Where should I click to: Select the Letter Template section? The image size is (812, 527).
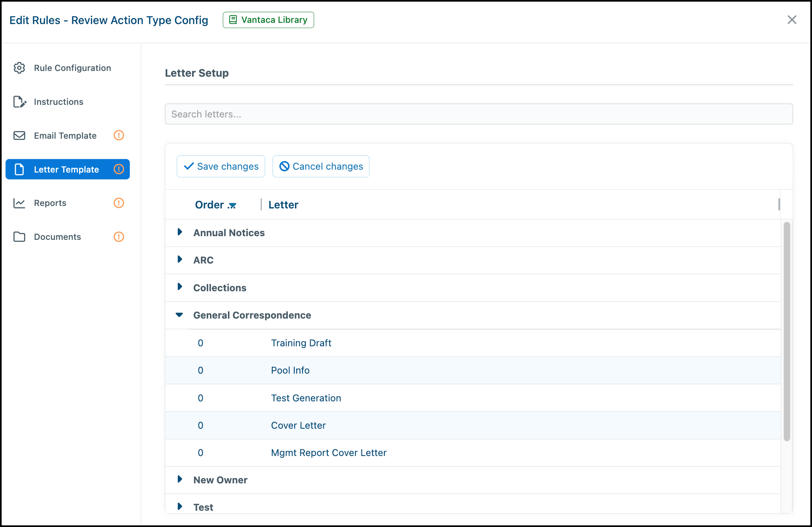pyautogui.click(x=68, y=169)
